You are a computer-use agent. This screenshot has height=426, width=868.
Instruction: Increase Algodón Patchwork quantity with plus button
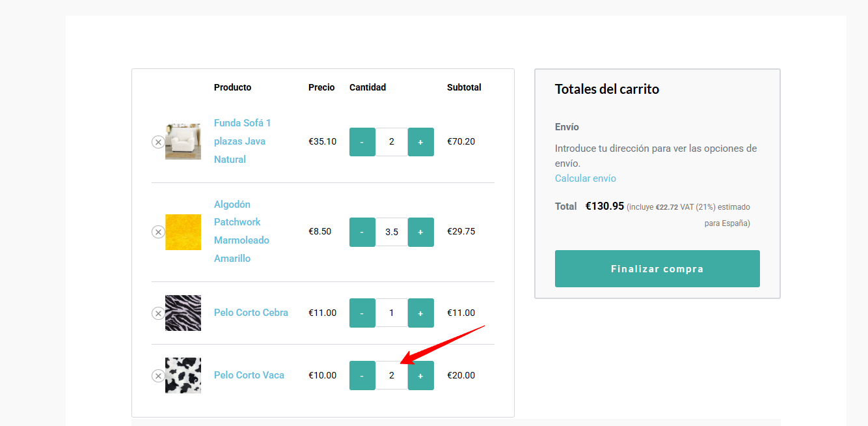420,232
